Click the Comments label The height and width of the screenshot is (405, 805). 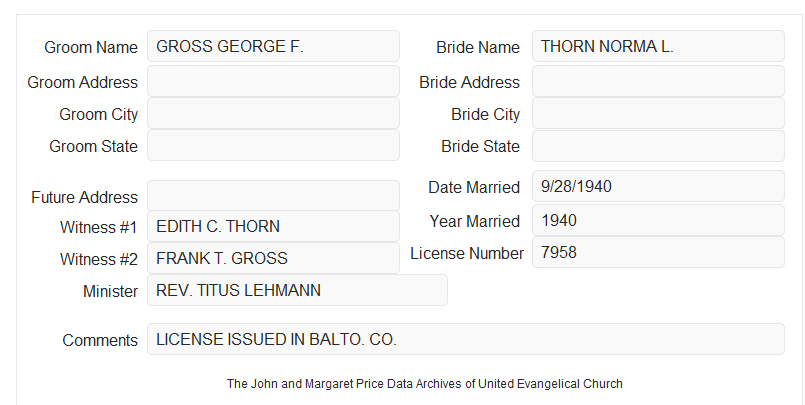pos(100,340)
